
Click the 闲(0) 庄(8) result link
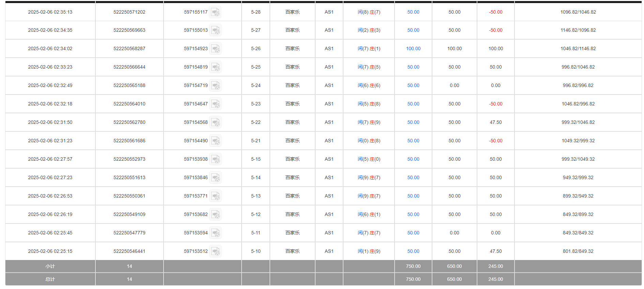[x=369, y=141]
